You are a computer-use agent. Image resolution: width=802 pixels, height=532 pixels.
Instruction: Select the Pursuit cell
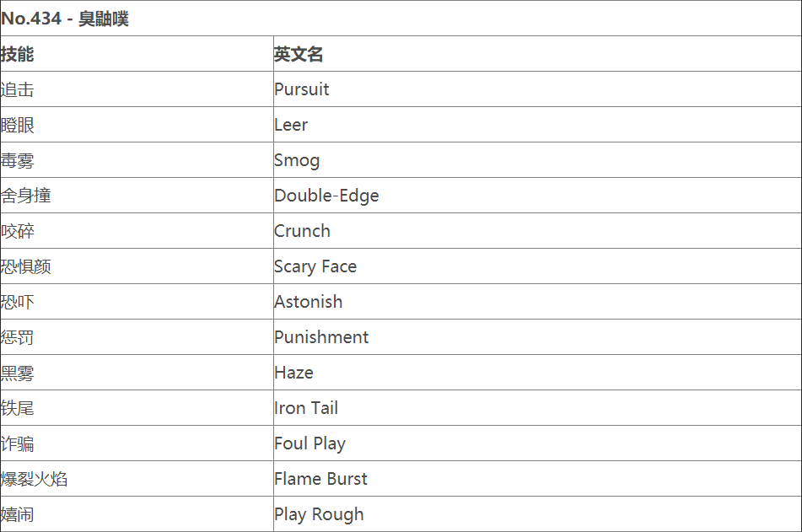click(301, 89)
